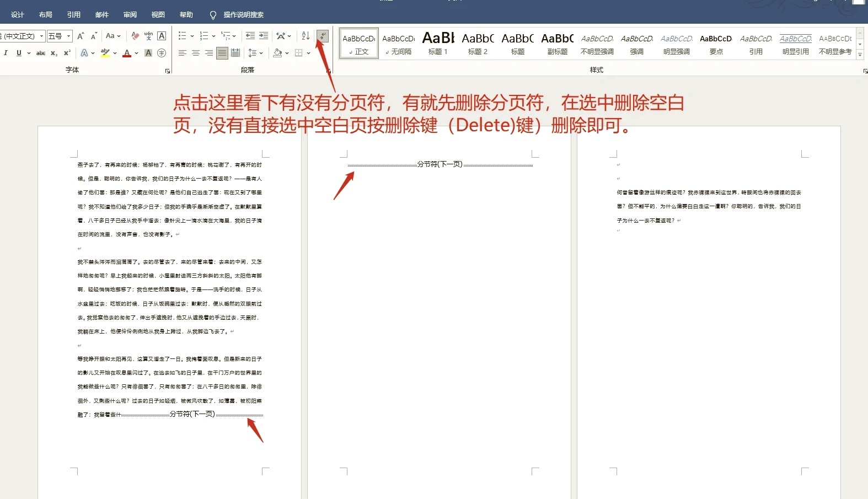Click the enclosed character (字) icon

162,53
